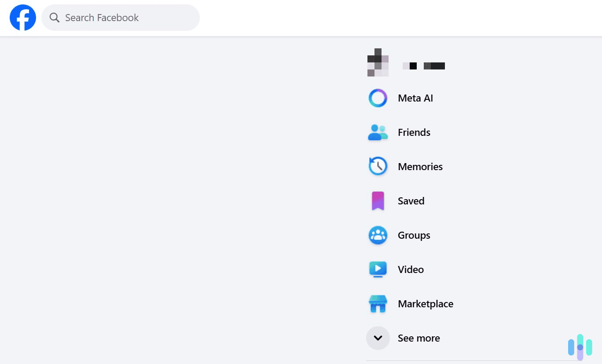Select the Meta AI circular icon
The height and width of the screenshot is (364, 602).
(x=378, y=98)
